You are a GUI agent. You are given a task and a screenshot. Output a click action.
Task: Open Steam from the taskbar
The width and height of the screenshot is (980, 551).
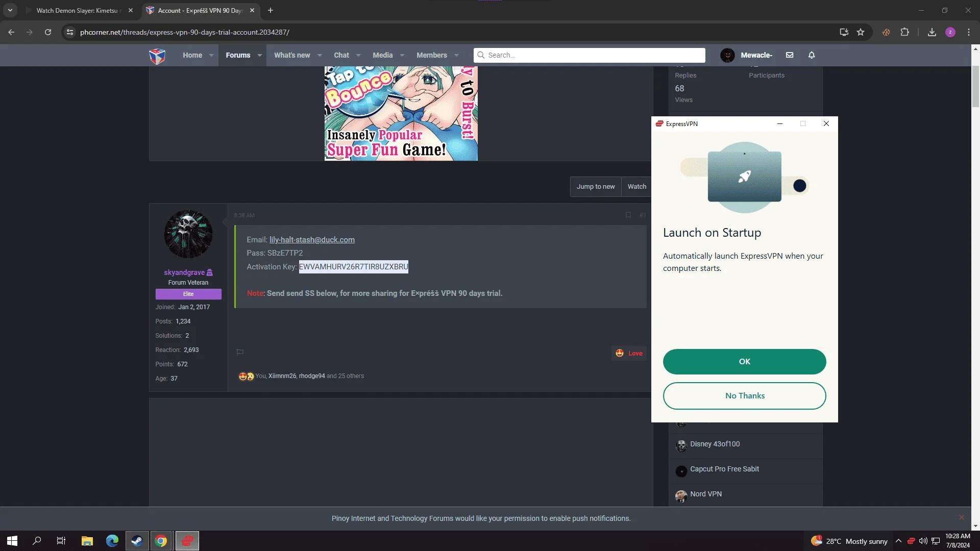click(x=137, y=541)
